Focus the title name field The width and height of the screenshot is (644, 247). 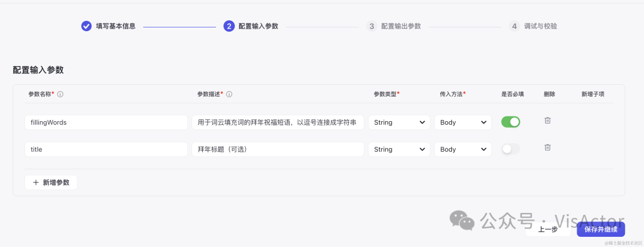point(106,149)
